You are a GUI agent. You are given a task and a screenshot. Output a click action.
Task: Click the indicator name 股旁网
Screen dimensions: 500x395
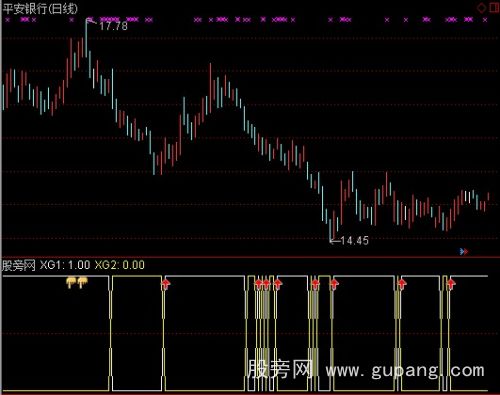pos(19,265)
